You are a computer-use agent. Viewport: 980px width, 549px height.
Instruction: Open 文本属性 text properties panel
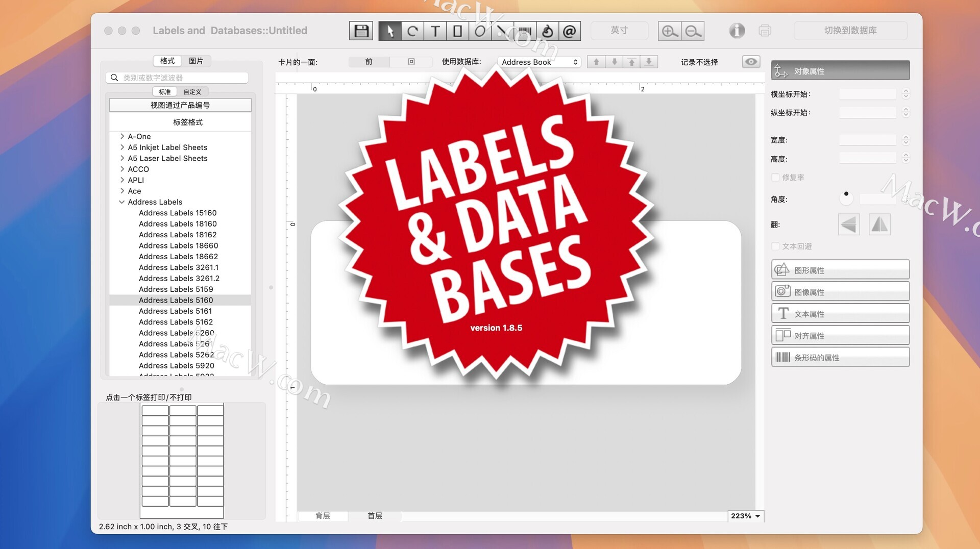click(x=840, y=314)
